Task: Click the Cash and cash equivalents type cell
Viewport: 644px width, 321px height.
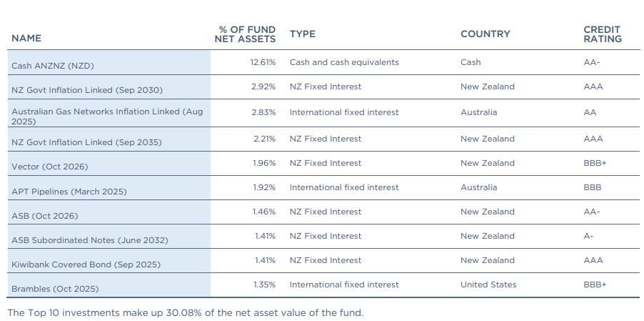Action: (x=344, y=62)
